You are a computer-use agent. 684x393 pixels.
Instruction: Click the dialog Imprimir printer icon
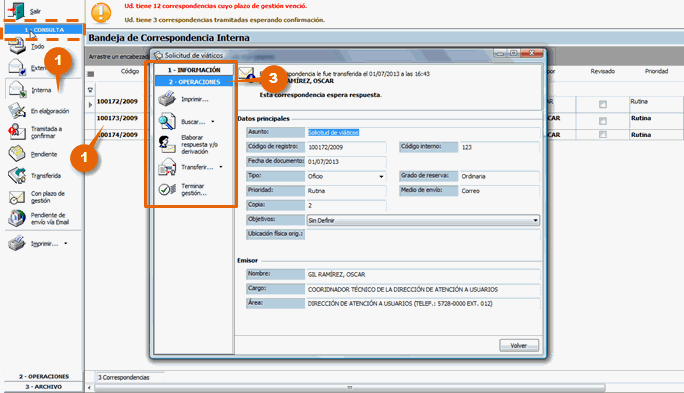coord(167,99)
